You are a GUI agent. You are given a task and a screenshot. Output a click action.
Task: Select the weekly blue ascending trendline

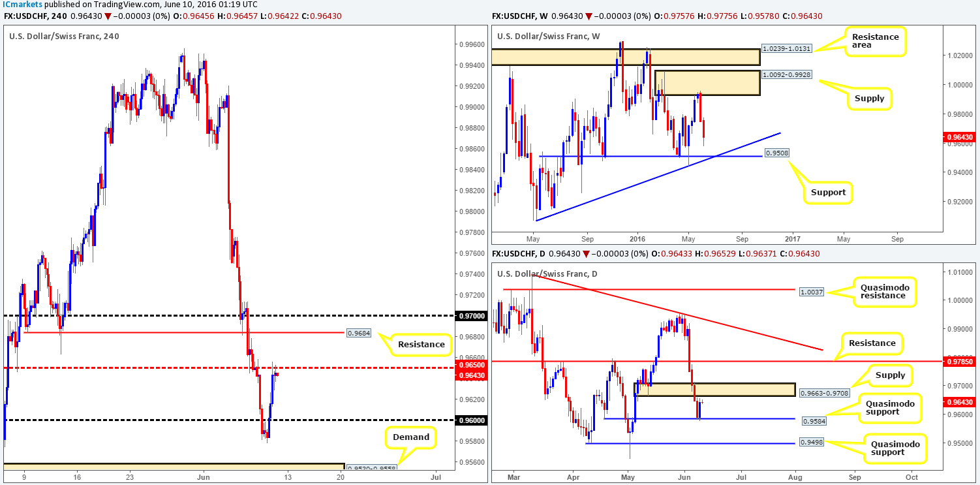657,178
